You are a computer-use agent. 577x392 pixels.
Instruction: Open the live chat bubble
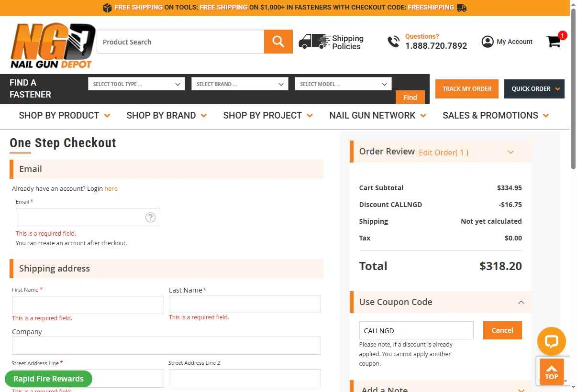(552, 341)
